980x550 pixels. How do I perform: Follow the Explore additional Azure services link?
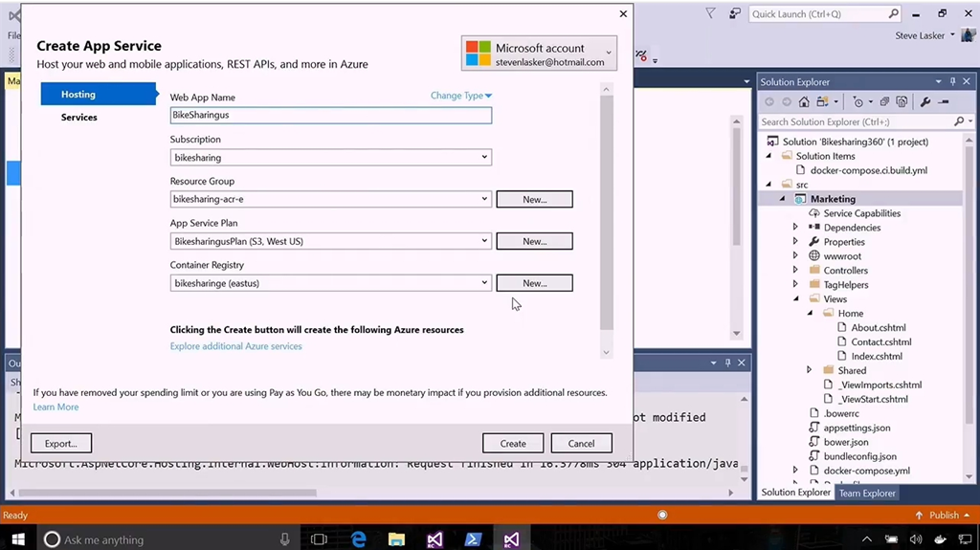click(x=235, y=346)
